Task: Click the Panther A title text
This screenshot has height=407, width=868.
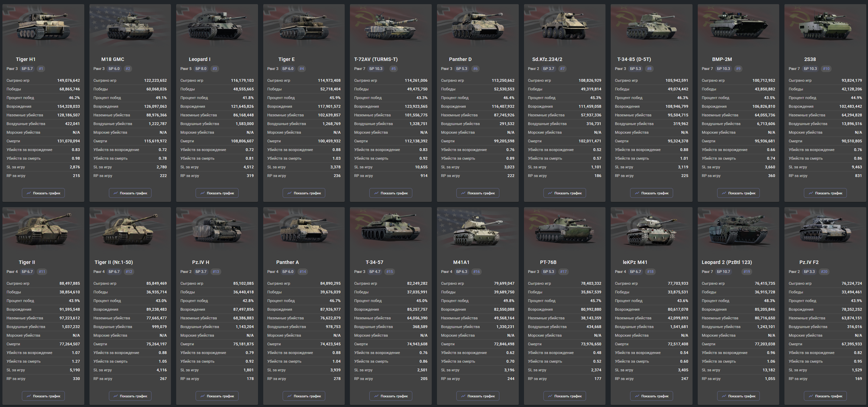Action: pos(287,262)
